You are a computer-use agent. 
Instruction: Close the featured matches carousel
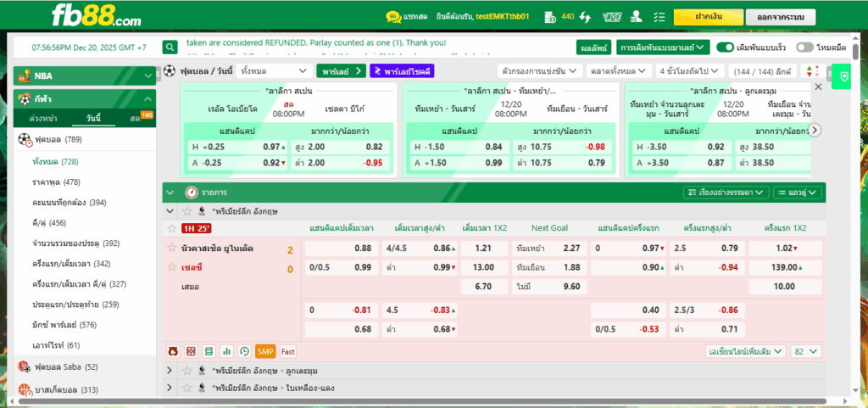pos(818,87)
